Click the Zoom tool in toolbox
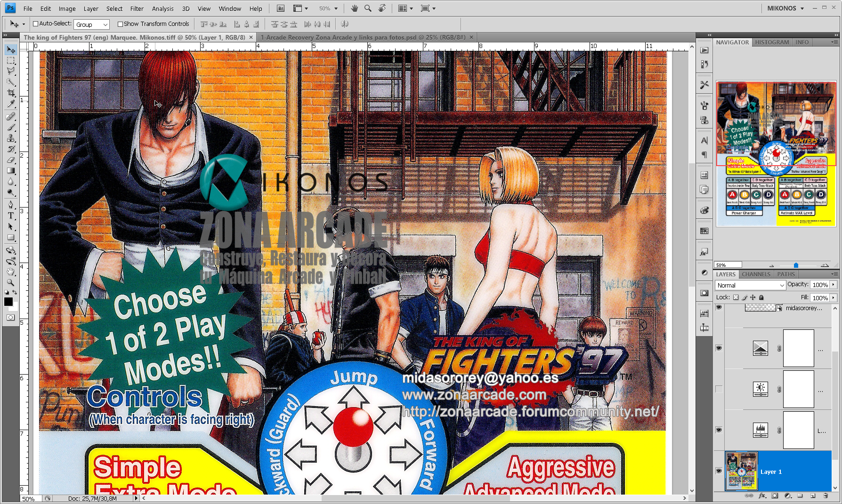Screen dimensions: 842x504 coord(11,283)
